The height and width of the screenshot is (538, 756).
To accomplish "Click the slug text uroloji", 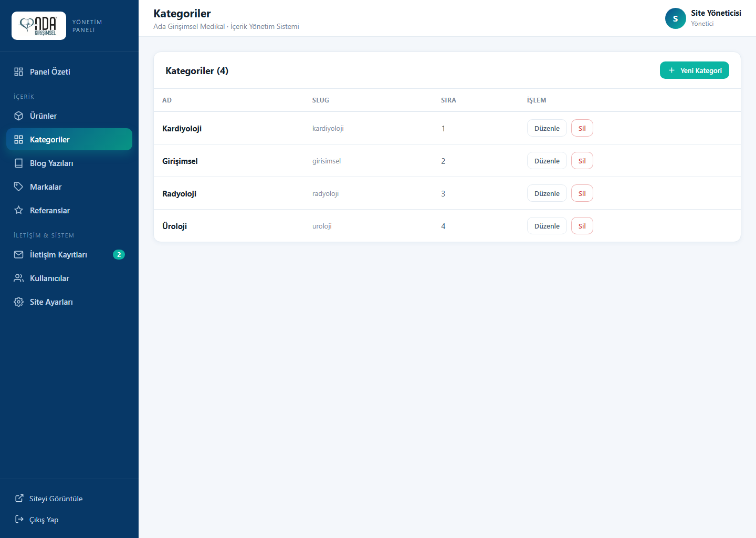I will (x=322, y=226).
